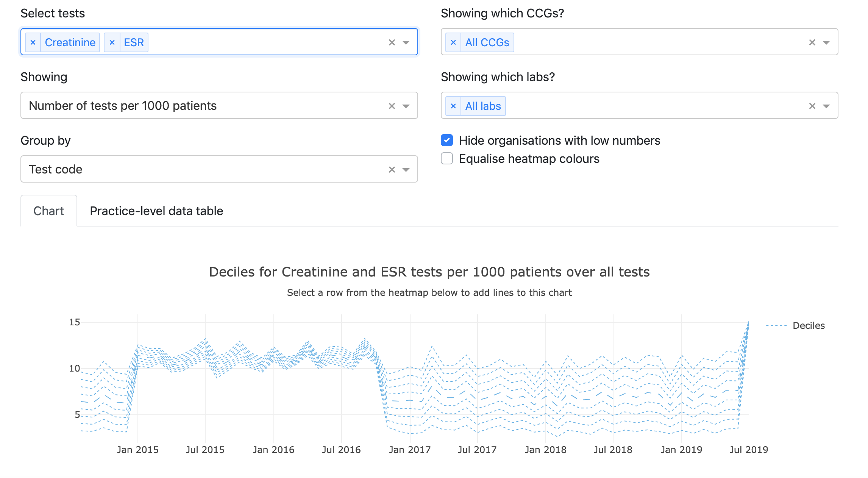The image size is (868, 478).
Task: Toggle Deciles legend entry visibility
Action: click(808, 325)
